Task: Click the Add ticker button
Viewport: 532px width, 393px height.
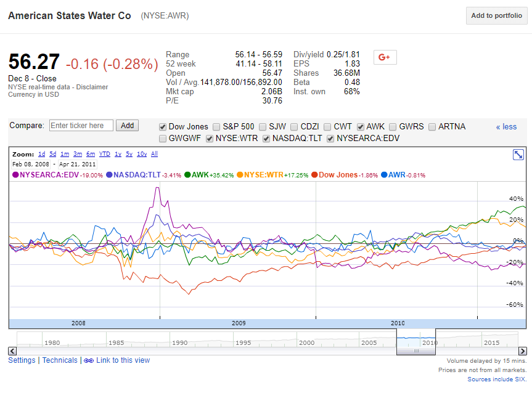Action: 127,126
